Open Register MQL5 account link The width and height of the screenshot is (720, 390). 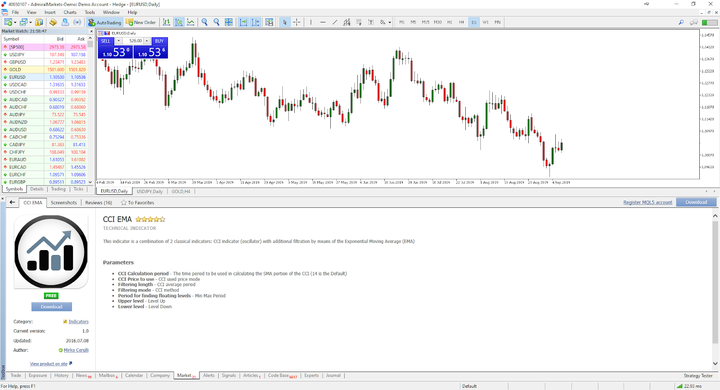[647, 202]
